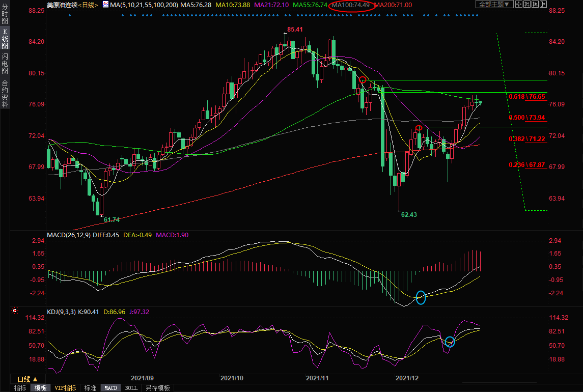Click the blue circle on KDJ crossover

[x=450, y=342]
